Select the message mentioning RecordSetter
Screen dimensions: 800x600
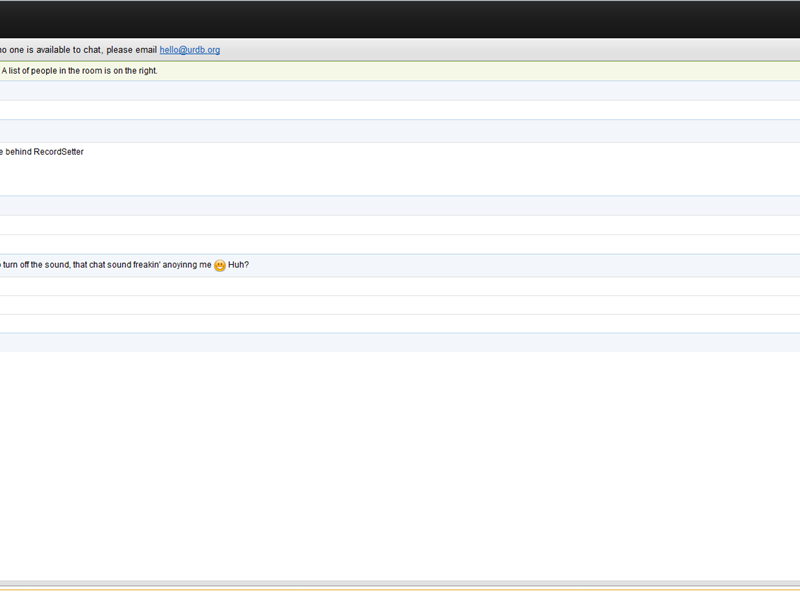pos(45,151)
